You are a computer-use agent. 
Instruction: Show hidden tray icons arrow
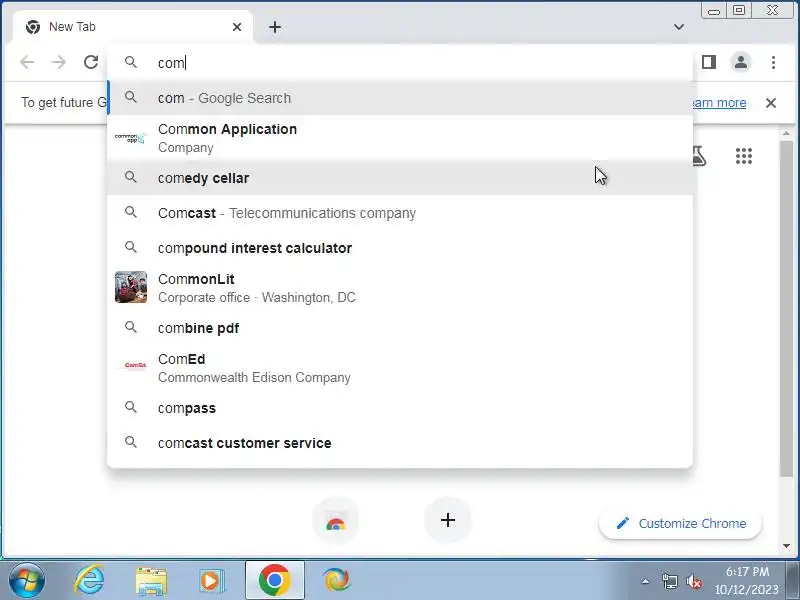coord(645,581)
